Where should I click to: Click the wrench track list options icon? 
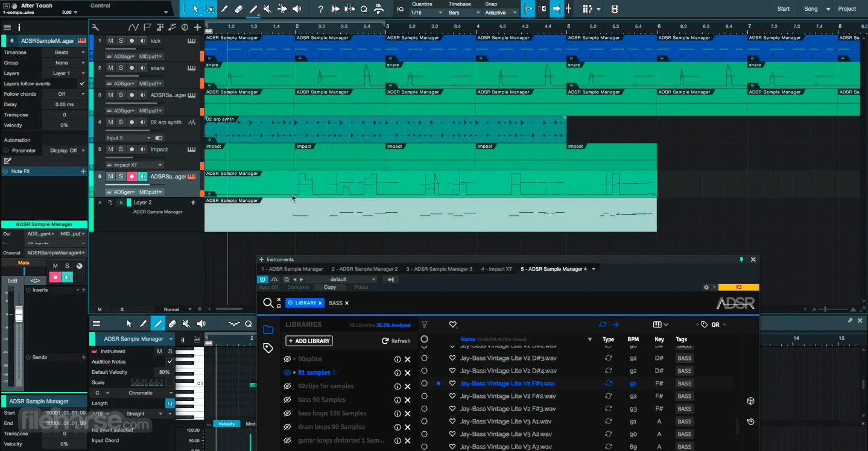(x=95, y=27)
